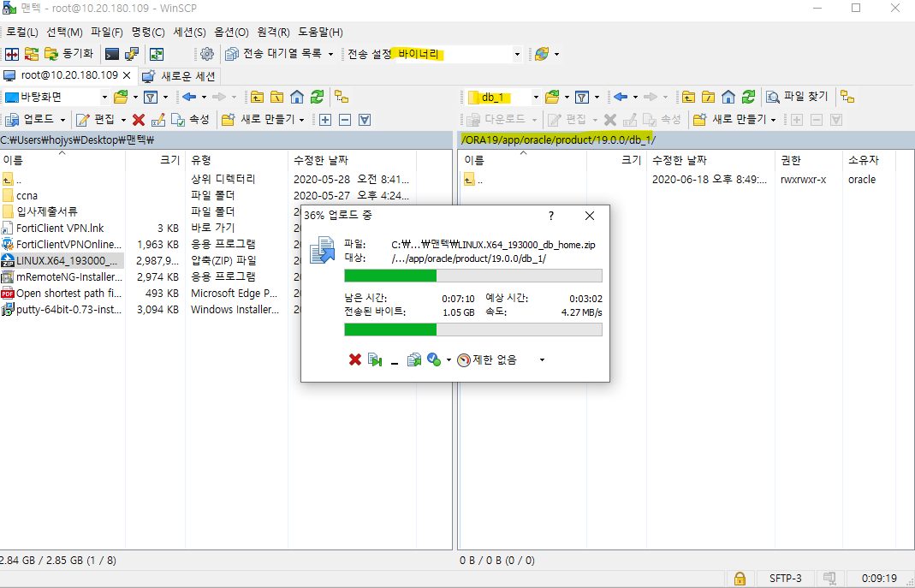Cancel the upload with red X
Viewport: 915px width, 588px height.
[x=355, y=360]
